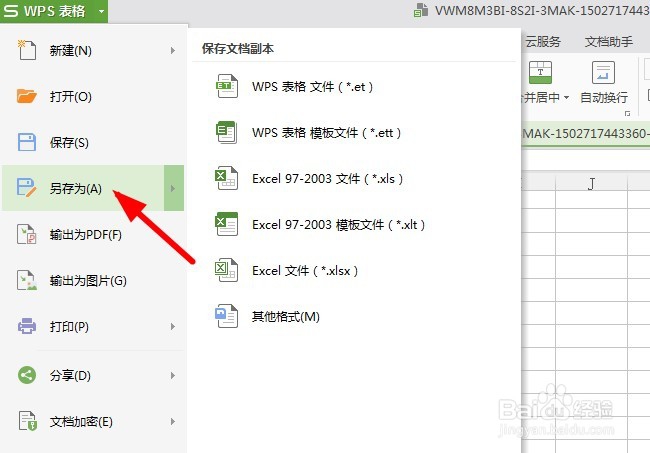Click the Export as picture icon
This screenshot has width=650, height=453.
click(27, 280)
